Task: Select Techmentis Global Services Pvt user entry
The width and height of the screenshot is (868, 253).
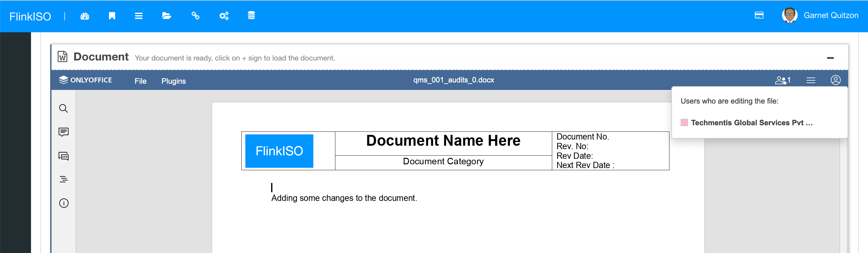Action: 752,123
